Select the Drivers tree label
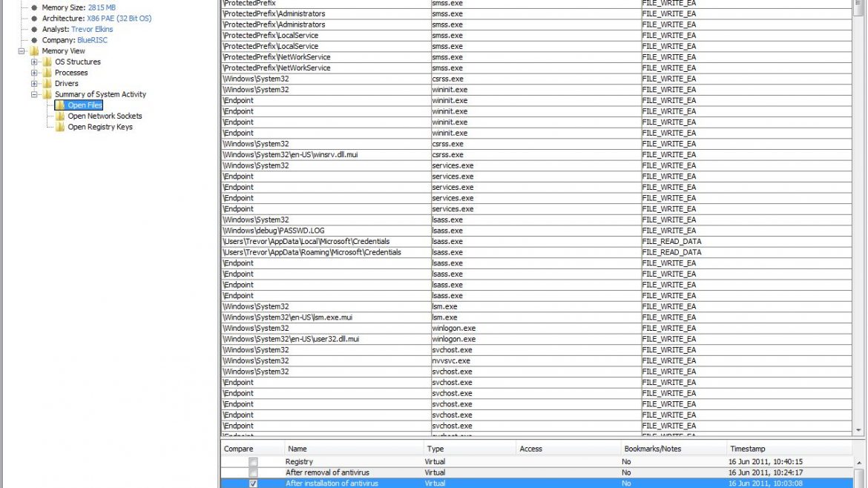Viewport: 868px width, 488px height. click(67, 84)
